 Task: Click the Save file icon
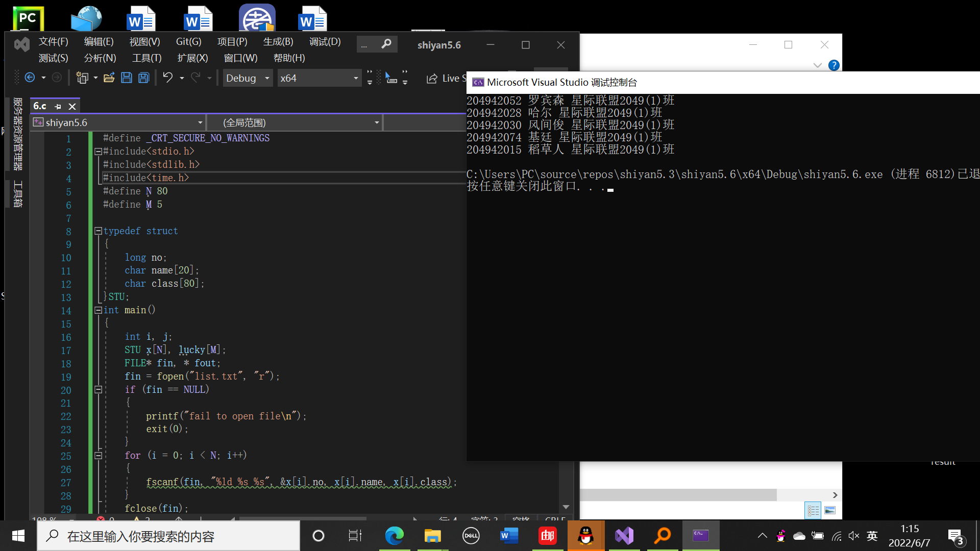pyautogui.click(x=127, y=78)
